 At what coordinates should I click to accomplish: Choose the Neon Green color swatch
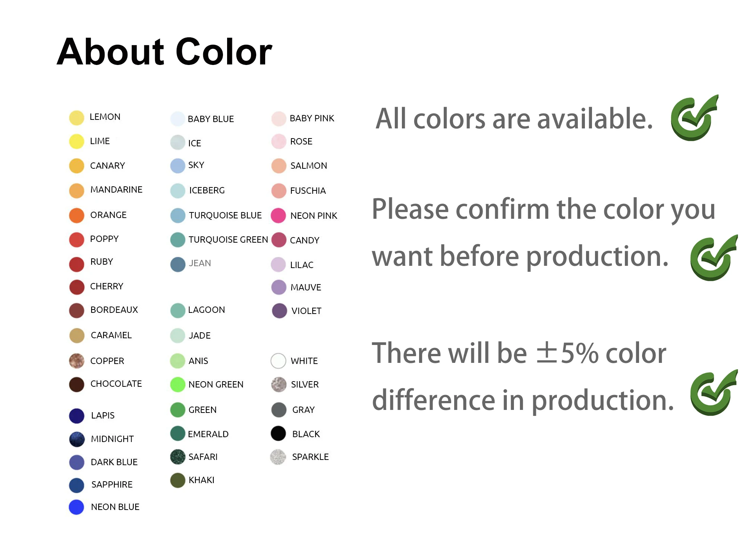pyautogui.click(x=178, y=385)
